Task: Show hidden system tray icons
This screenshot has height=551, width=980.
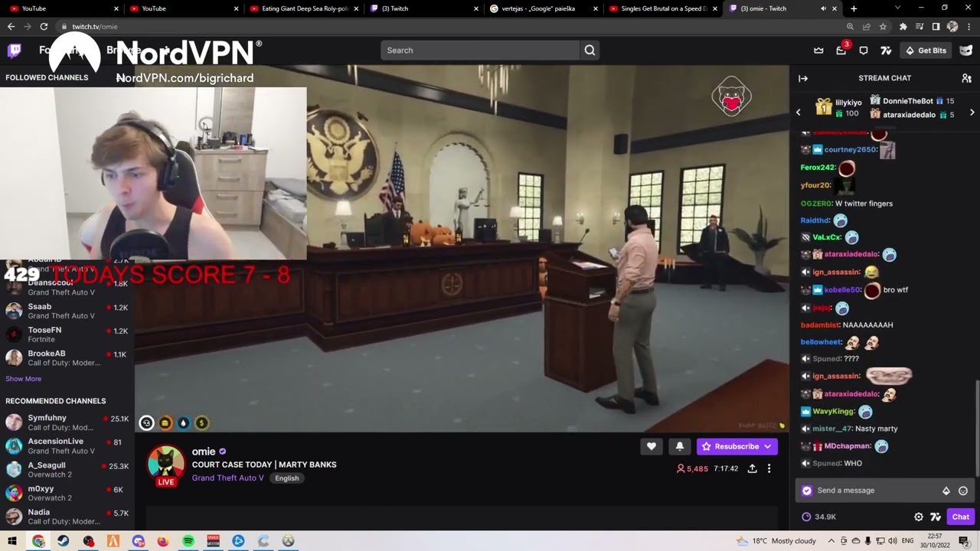Action: point(831,541)
